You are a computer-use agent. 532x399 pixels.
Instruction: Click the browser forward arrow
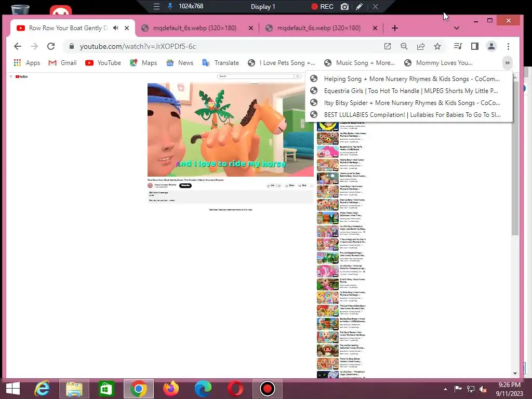click(34, 46)
